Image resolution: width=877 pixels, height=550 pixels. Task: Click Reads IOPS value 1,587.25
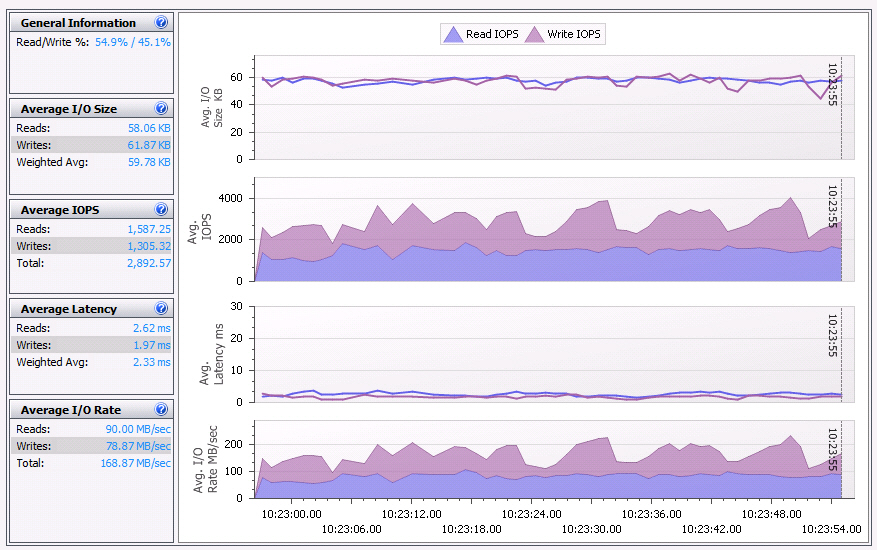(149, 229)
